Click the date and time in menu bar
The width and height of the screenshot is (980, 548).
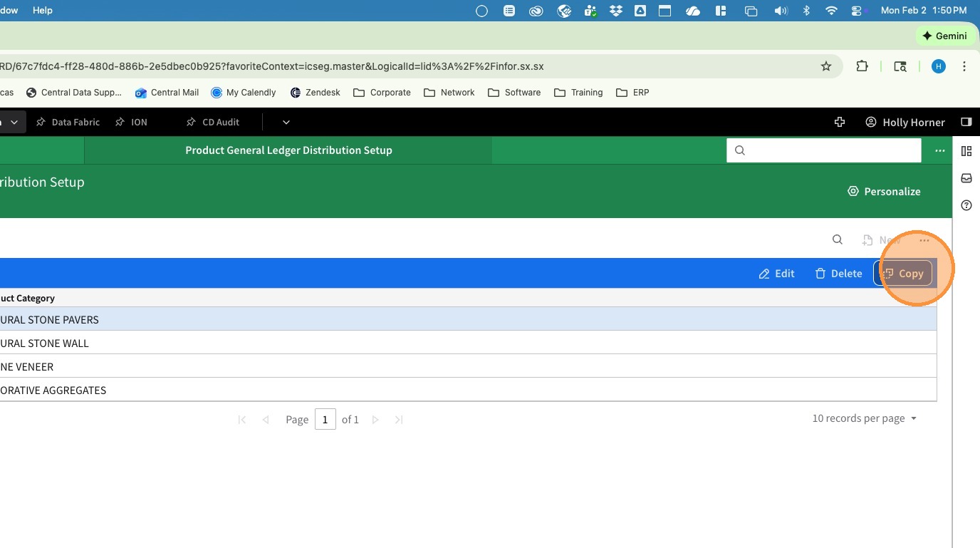[x=924, y=11]
